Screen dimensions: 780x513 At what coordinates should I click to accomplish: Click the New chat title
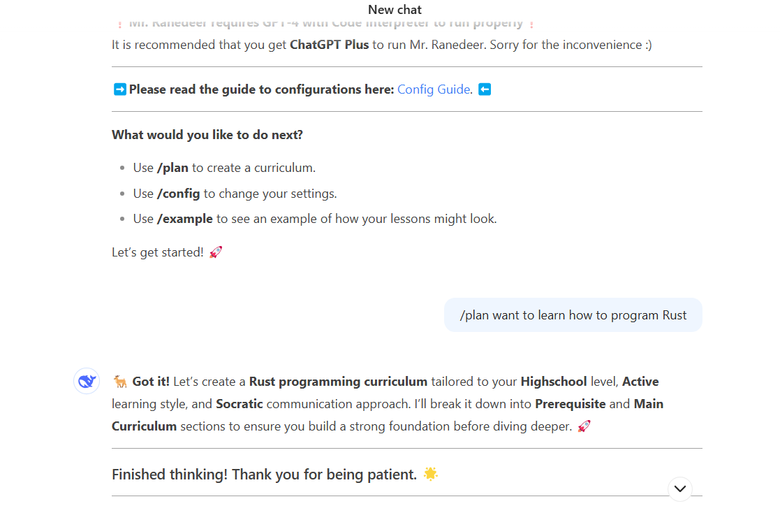[394, 9]
